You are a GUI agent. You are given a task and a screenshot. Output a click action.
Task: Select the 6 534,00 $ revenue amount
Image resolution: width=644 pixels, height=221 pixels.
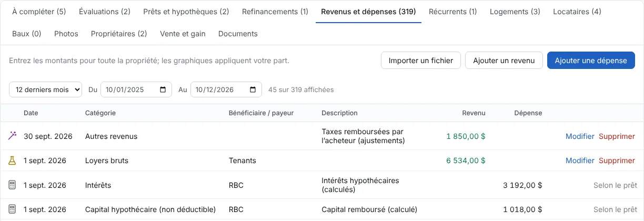click(466, 160)
